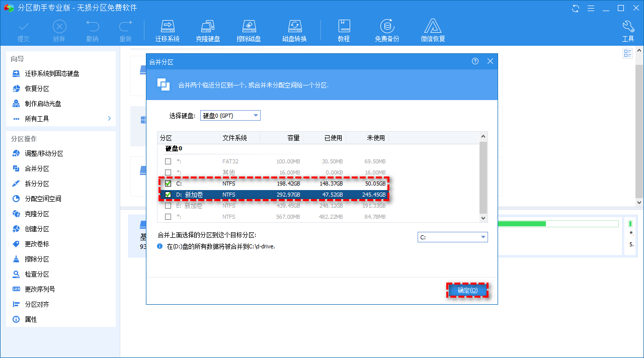Check the E: 新加卷 partition checkbox
This screenshot has width=644, height=358.
[x=168, y=206]
